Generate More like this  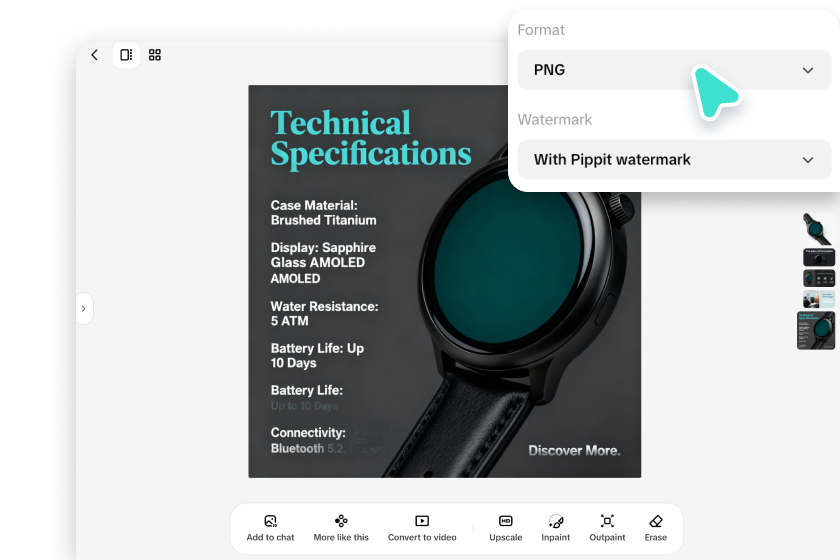341,528
